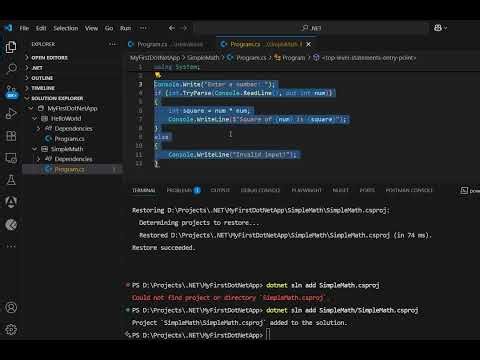Screen dimensions: 480x360
Task: Open the Extensions view
Action: [11, 136]
